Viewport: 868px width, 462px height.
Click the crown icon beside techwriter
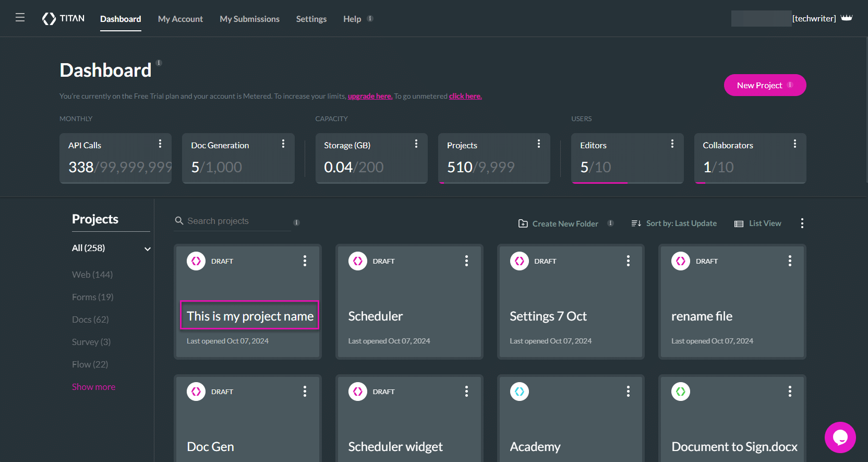click(847, 18)
